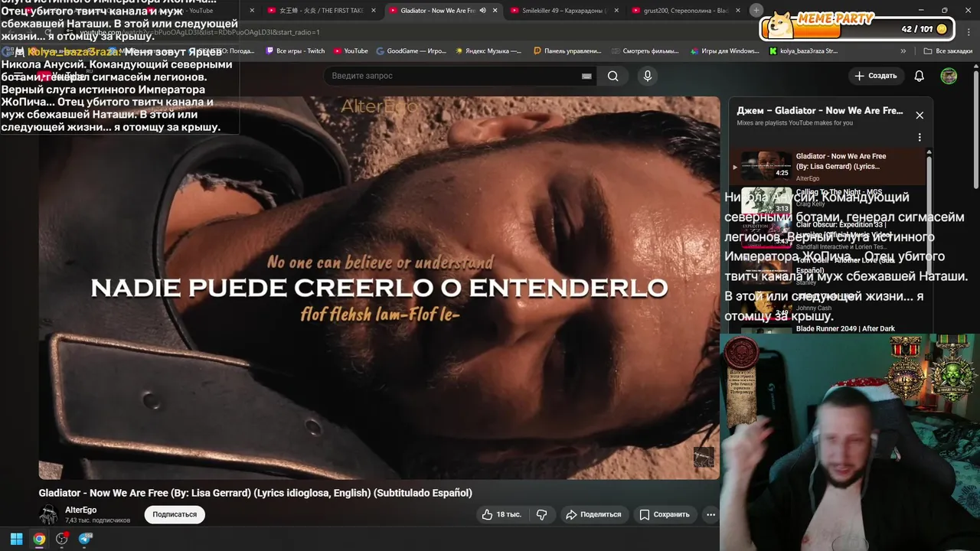Open AlterEgo channel avatar
The width and height of the screenshot is (980, 551).
[49, 514]
